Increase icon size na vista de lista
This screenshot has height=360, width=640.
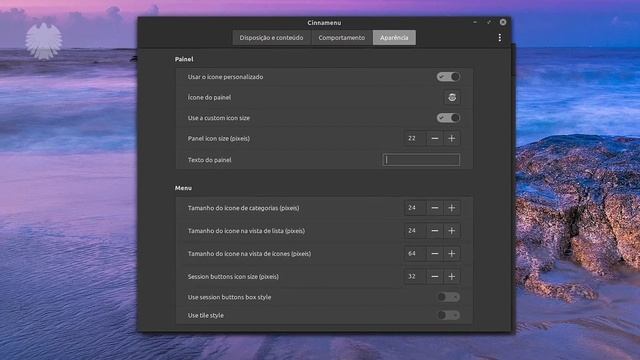(452, 231)
